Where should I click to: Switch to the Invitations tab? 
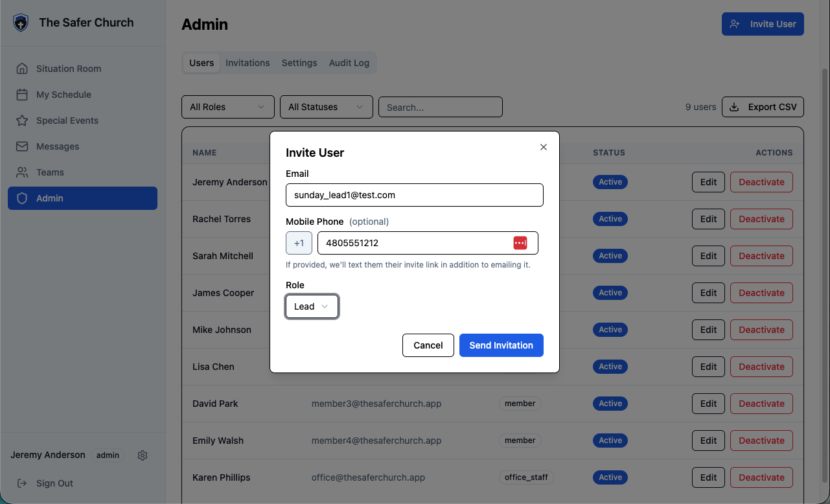(x=248, y=63)
